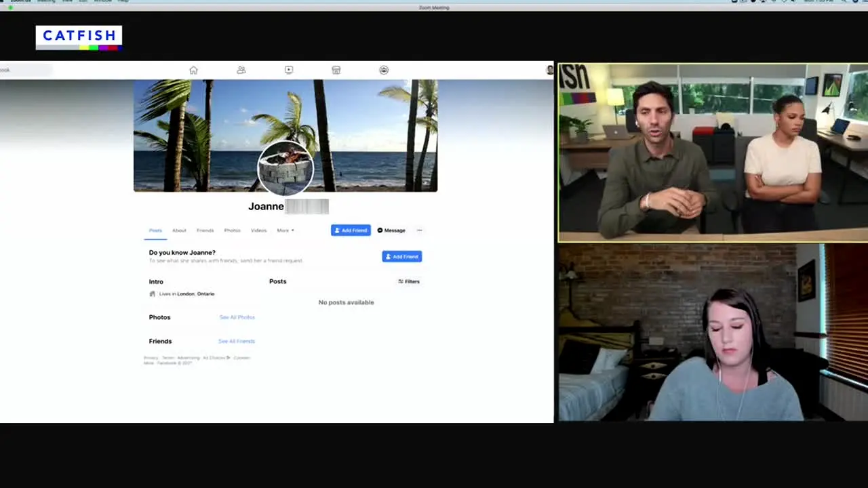Switch to the Friends profile tab
Image resolution: width=868 pixels, height=488 pixels.
tap(205, 230)
